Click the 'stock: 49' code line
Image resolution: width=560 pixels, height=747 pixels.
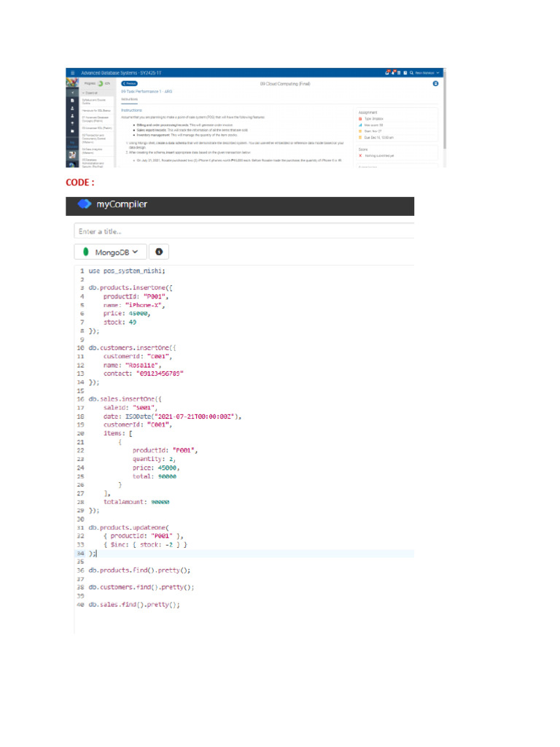coord(120,322)
